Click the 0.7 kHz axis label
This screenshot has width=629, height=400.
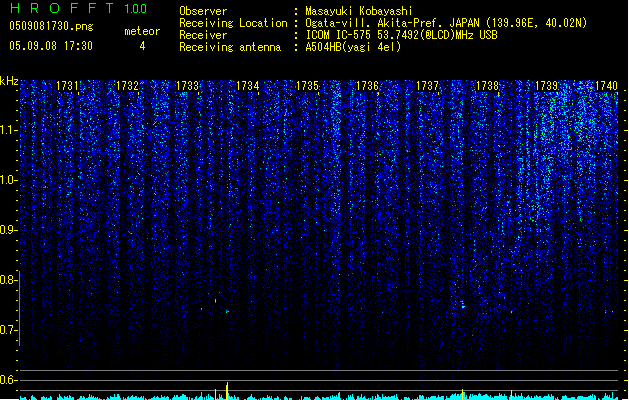(8, 330)
